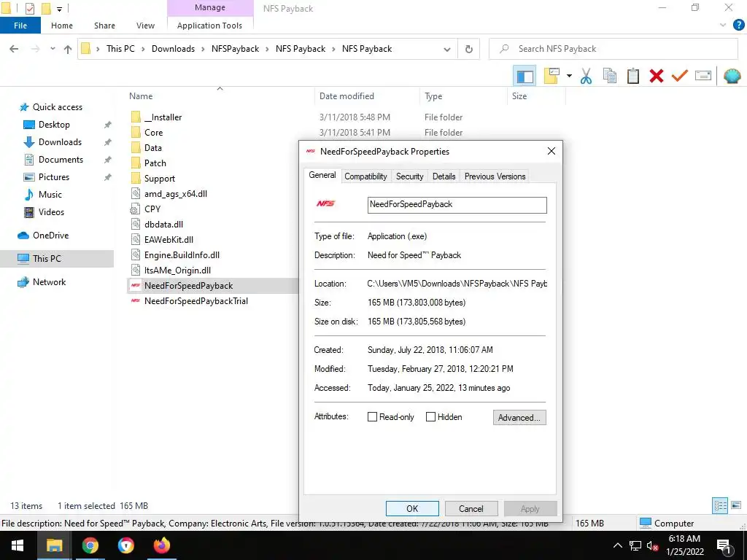
Task: Open the Advanced... attributes button
Action: pyautogui.click(x=519, y=418)
